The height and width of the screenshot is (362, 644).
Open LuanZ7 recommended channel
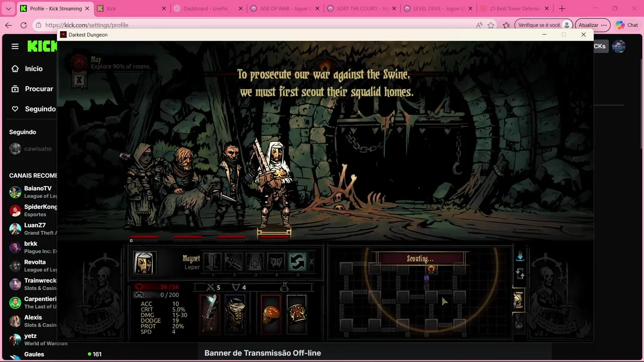(32, 229)
